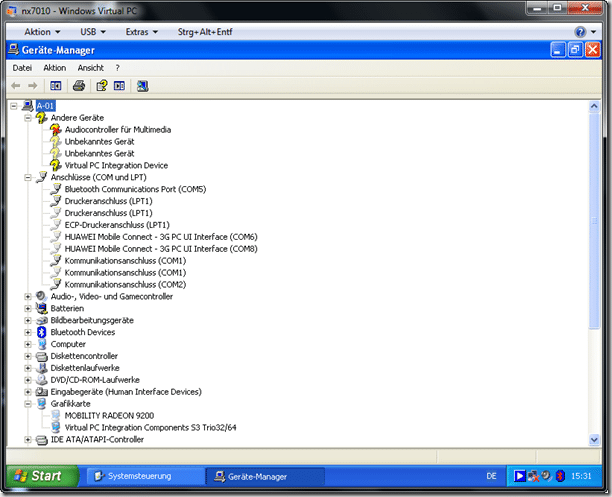Viewport: 612px width, 497px height.
Task: Click the Grafikkarte monitor icon
Action: pos(41,404)
